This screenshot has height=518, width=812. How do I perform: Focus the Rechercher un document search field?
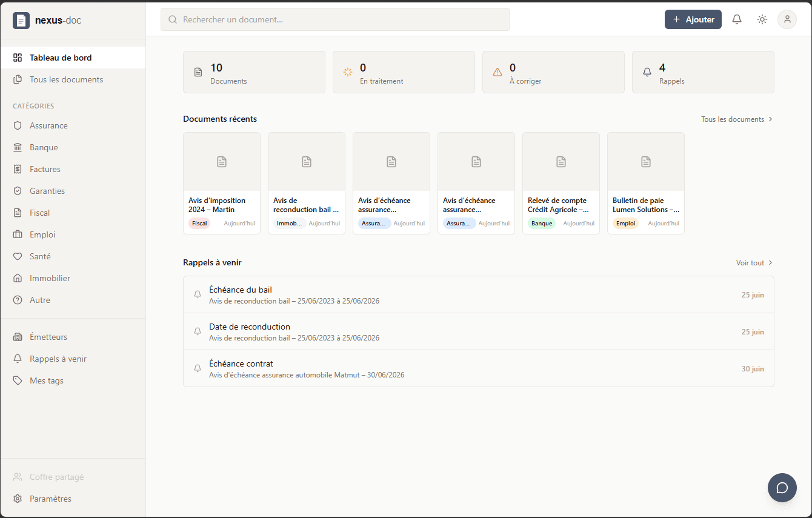pyautogui.click(x=335, y=19)
